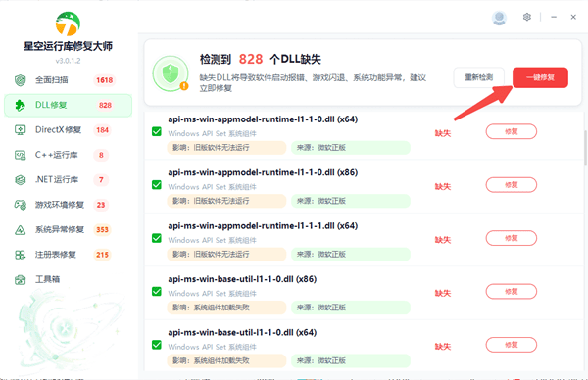Image resolution: width=588 pixels, height=380 pixels.
Task: Open 注册表修复 section
Action: click(x=68, y=255)
